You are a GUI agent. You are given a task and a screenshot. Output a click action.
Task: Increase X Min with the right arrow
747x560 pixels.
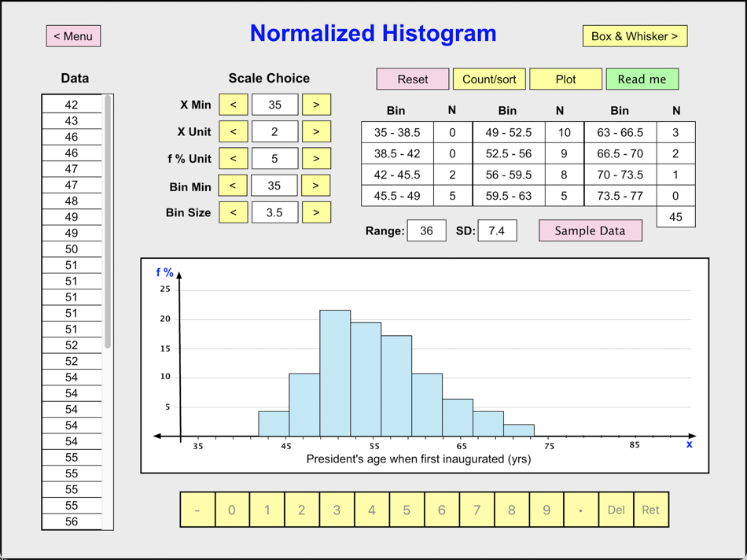click(317, 104)
